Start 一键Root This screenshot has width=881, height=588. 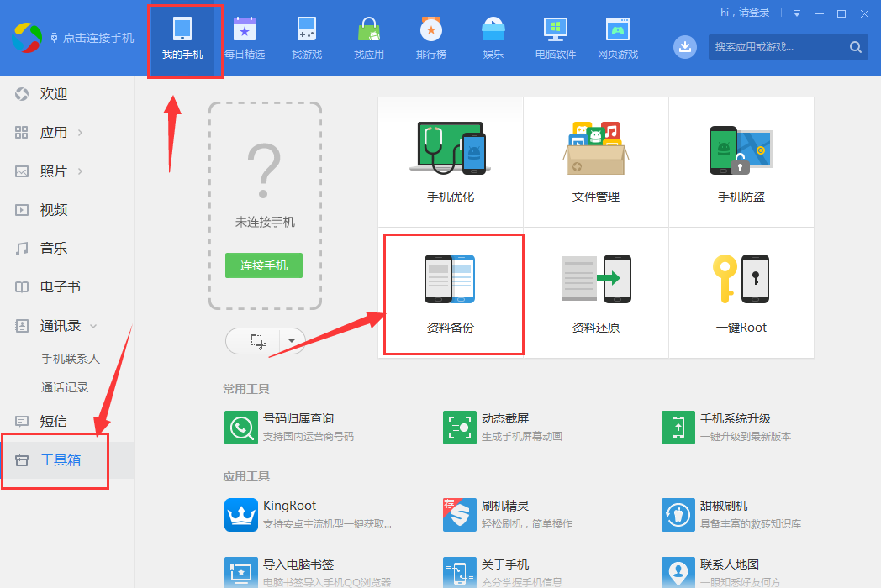point(741,292)
